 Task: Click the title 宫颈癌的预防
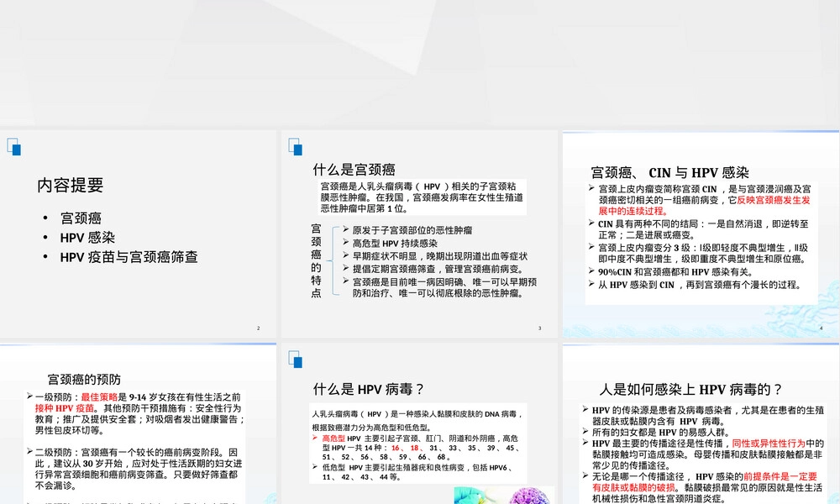point(84,379)
